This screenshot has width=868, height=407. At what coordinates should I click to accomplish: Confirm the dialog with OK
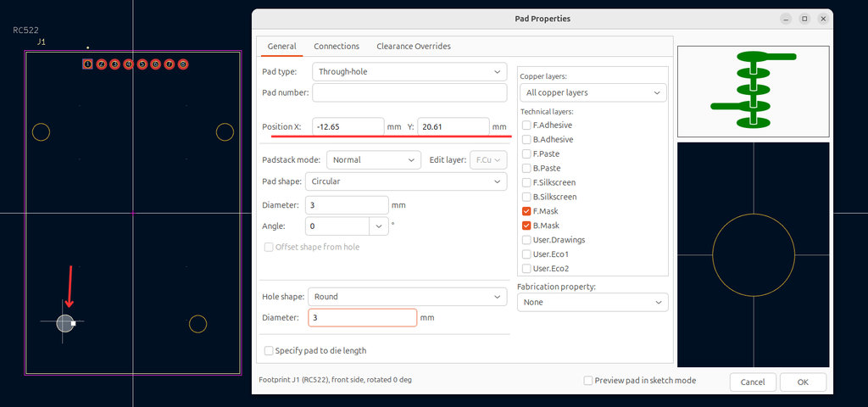click(x=802, y=382)
